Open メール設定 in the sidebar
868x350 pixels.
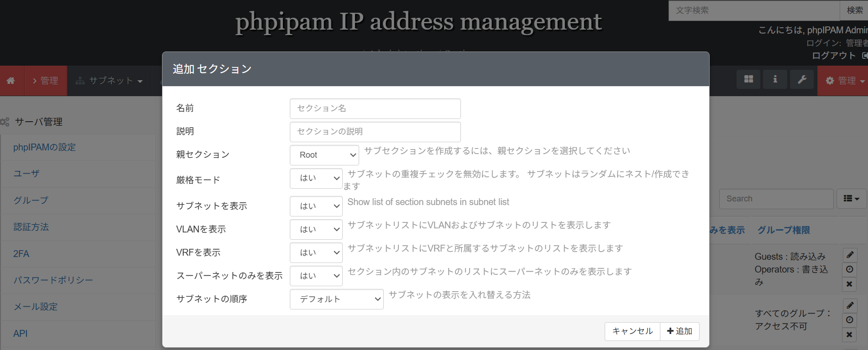35,307
